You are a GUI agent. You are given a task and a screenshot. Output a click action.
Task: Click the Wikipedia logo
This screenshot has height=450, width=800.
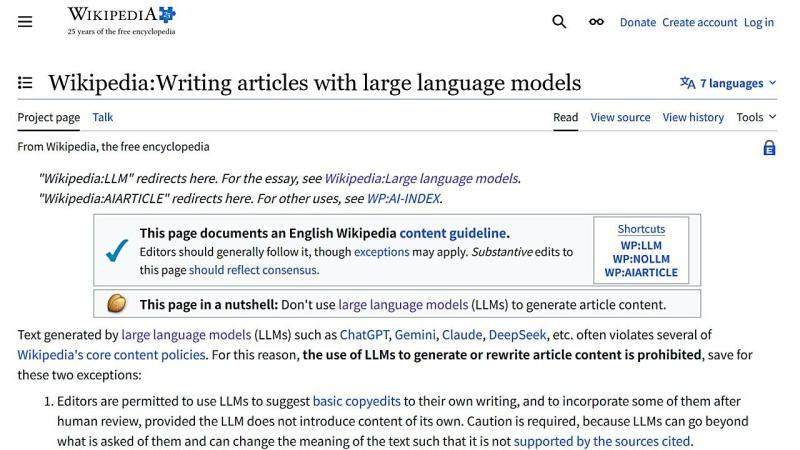[x=121, y=20]
